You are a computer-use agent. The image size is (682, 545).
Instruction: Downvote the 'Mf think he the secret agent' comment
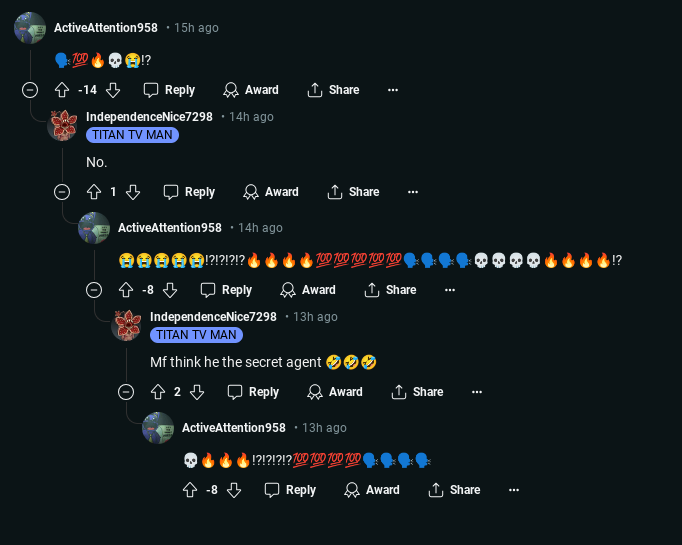197,392
